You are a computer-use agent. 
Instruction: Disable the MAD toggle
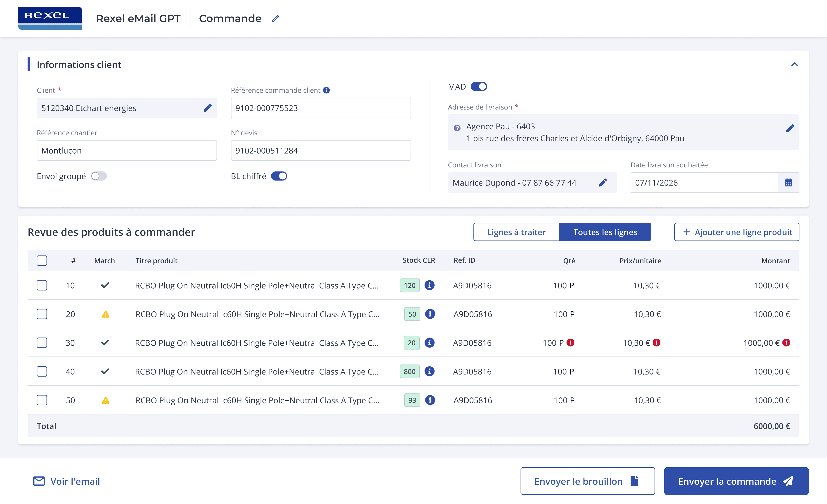pyautogui.click(x=479, y=87)
